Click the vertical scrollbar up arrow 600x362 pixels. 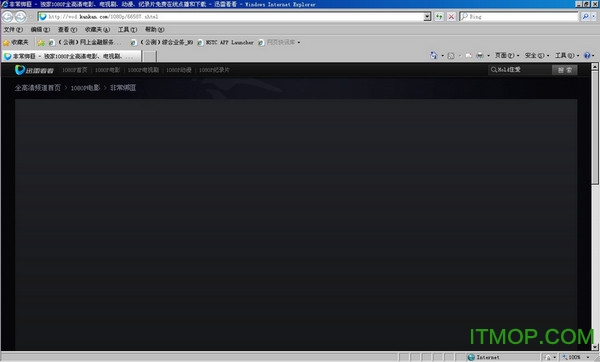[x=595, y=66]
